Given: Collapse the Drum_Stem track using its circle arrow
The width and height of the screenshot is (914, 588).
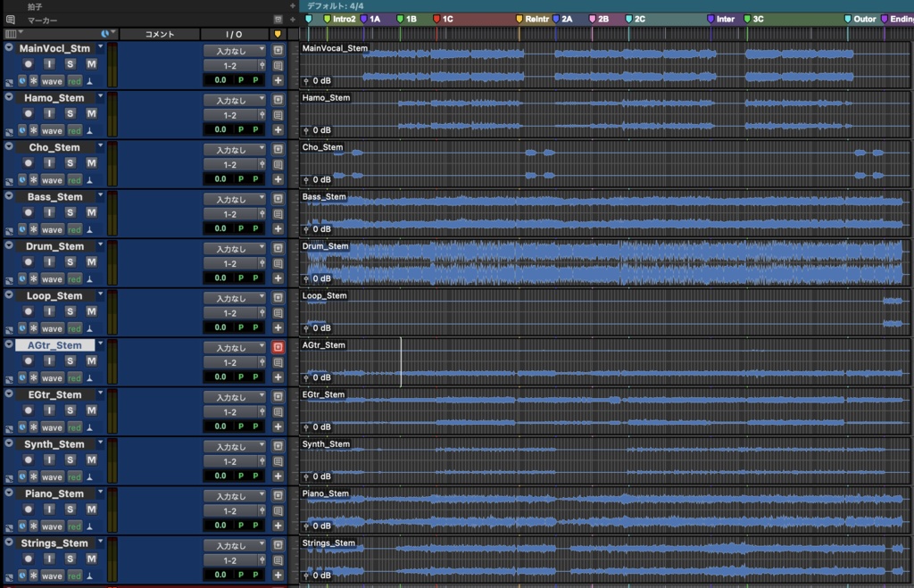Looking at the screenshot, I should pyautogui.click(x=9, y=245).
